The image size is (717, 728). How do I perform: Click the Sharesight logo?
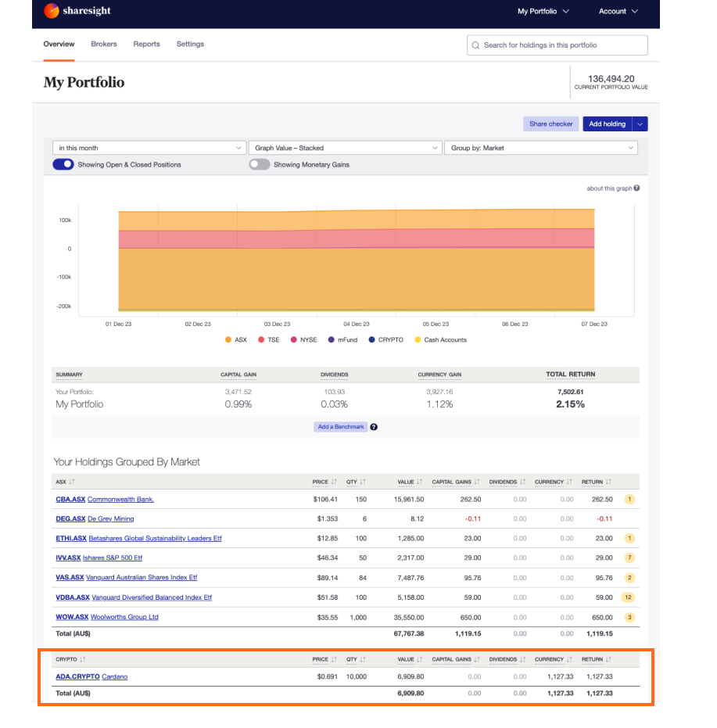pyautogui.click(x=77, y=11)
